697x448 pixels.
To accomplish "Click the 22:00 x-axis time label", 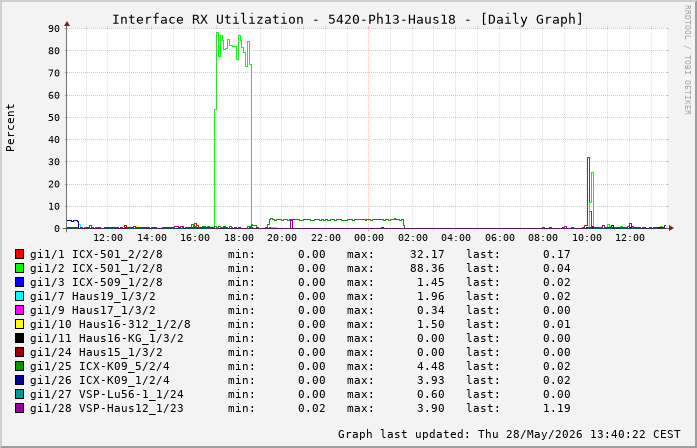I will pyautogui.click(x=326, y=238).
